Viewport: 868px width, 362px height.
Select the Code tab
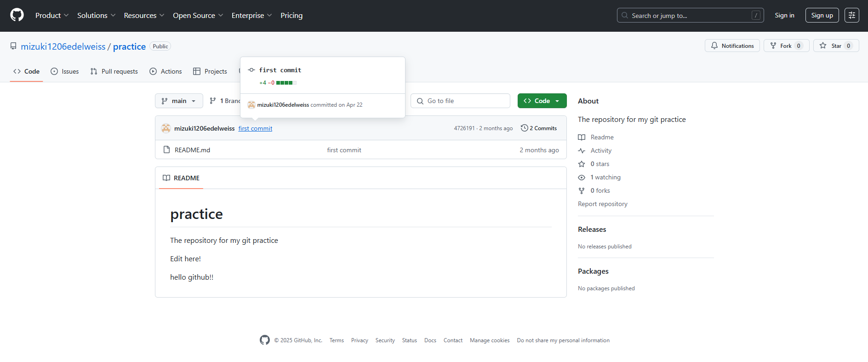pyautogui.click(x=26, y=71)
